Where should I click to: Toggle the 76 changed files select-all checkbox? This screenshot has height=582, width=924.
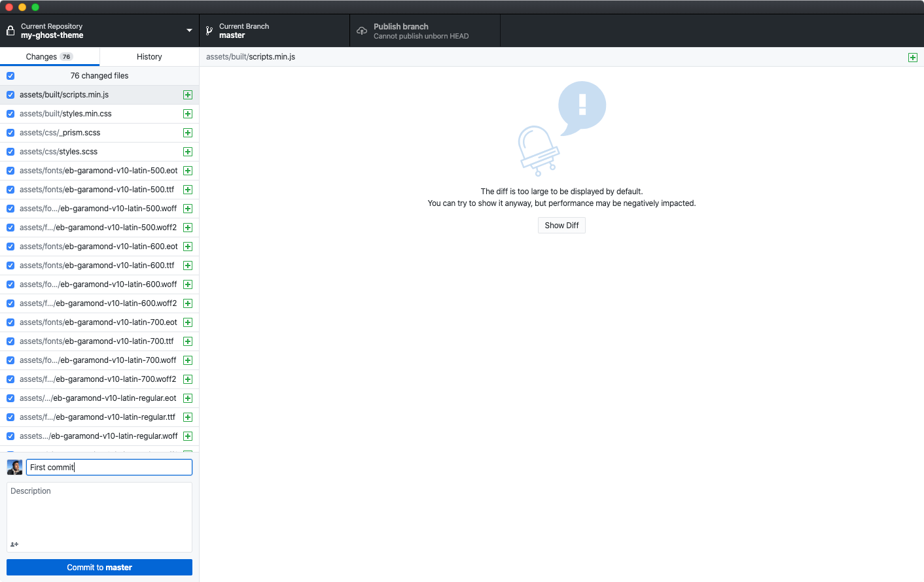[x=10, y=76]
